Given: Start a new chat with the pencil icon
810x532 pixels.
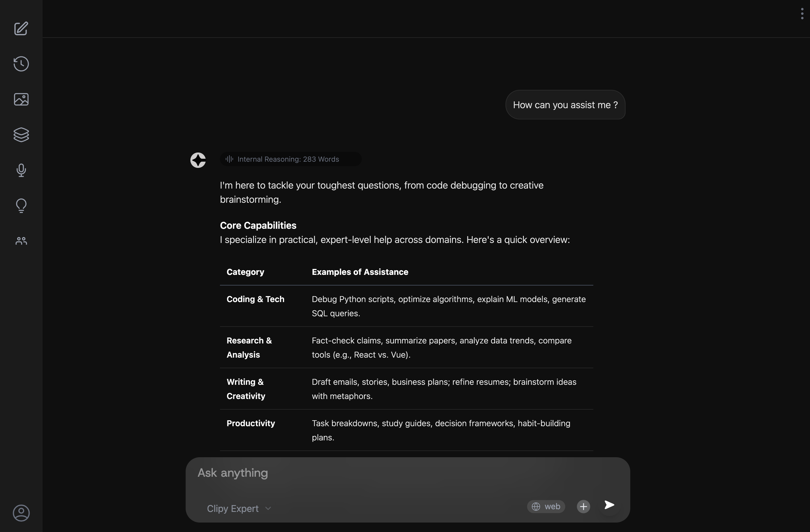Looking at the screenshot, I should pos(21,29).
